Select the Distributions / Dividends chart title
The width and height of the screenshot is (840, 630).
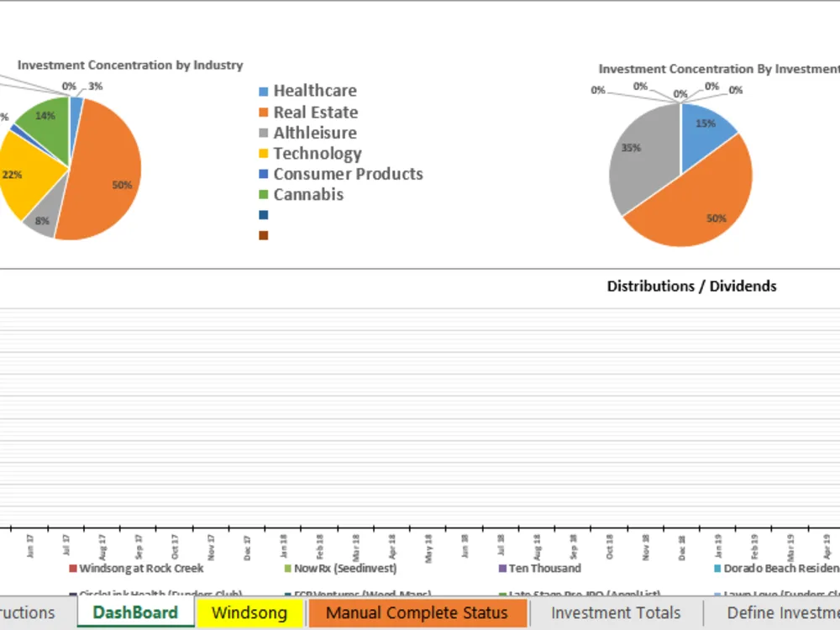691,286
